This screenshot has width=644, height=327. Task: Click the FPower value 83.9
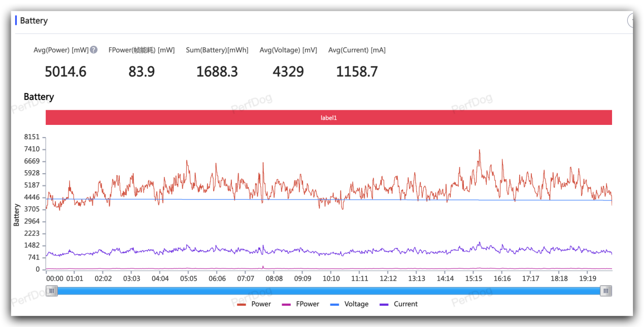142,72
